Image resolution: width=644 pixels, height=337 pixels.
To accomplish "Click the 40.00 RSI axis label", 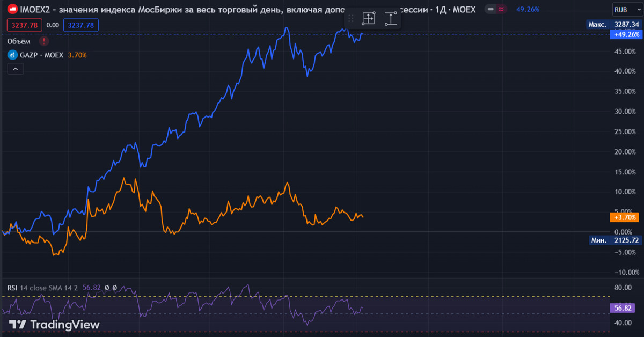I will [x=623, y=323].
